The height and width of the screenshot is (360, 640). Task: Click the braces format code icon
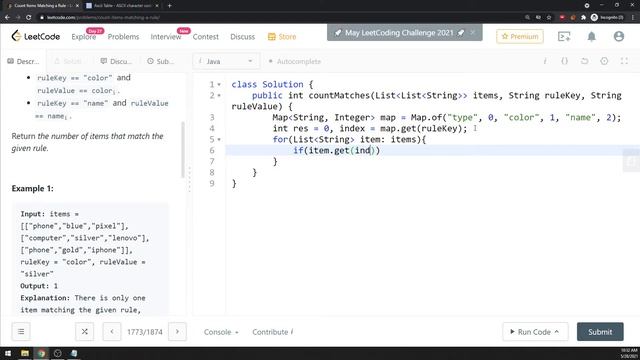tap(564, 61)
